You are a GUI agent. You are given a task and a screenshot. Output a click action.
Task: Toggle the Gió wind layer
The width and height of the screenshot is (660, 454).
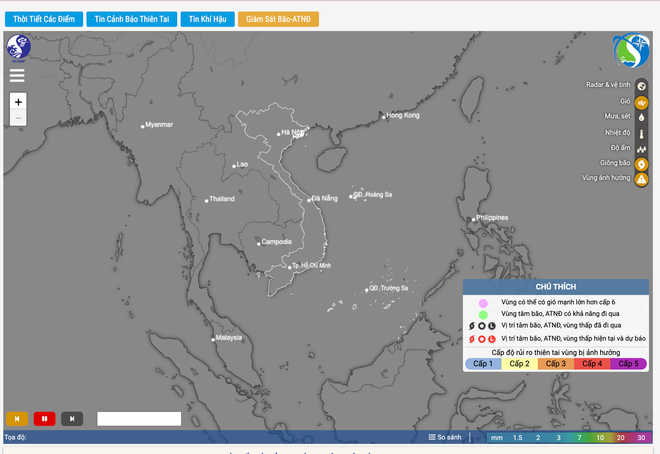(x=642, y=101)
